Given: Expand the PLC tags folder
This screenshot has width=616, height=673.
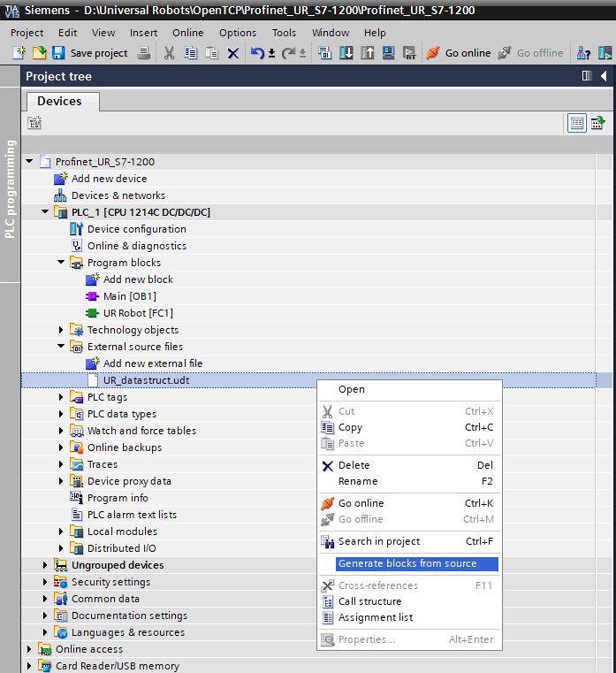Looking at the screenshot, I should click(61, 397).
